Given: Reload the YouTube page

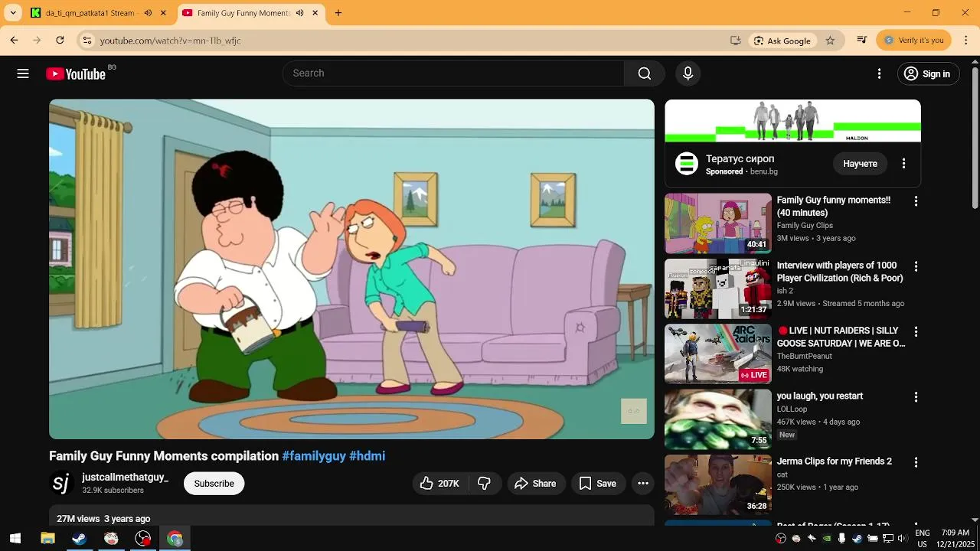Looking at the screenshot, I should (60, 41).
